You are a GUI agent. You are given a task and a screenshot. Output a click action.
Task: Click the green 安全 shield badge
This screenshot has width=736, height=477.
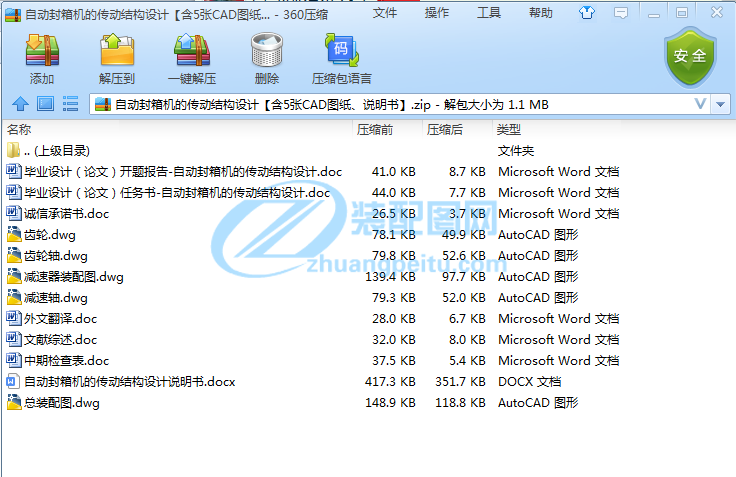pos(690,57)
